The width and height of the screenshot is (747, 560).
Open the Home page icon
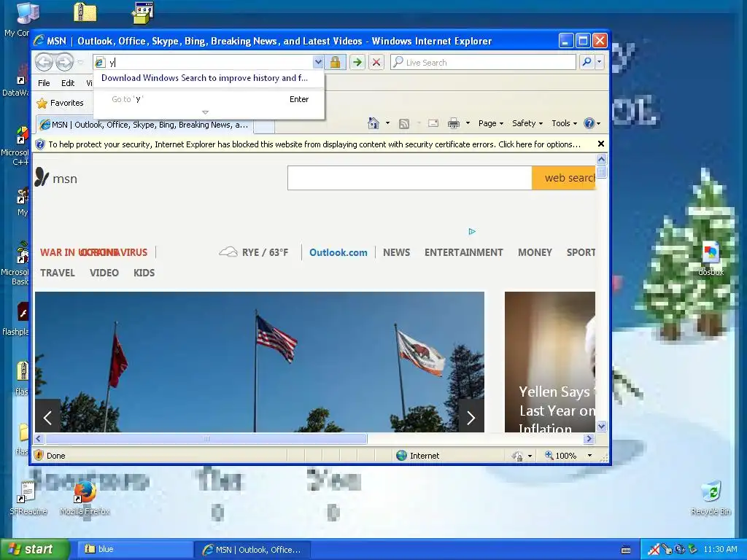[373, 123]
